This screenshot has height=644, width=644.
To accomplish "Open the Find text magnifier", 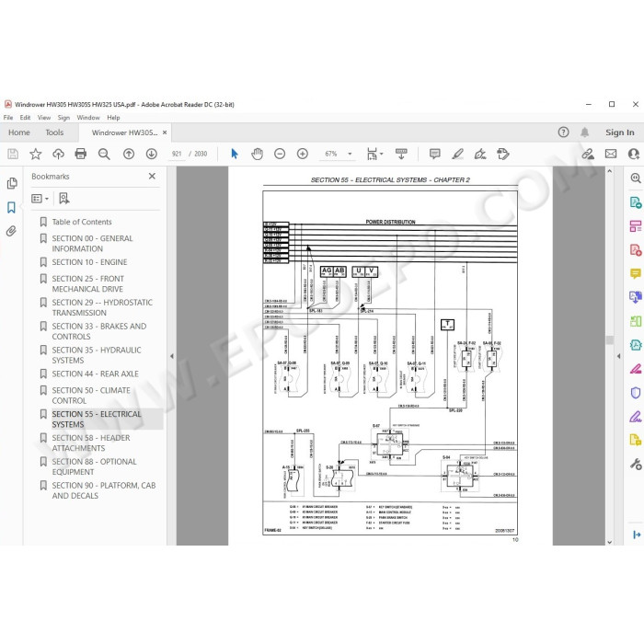I will point(104,154).
